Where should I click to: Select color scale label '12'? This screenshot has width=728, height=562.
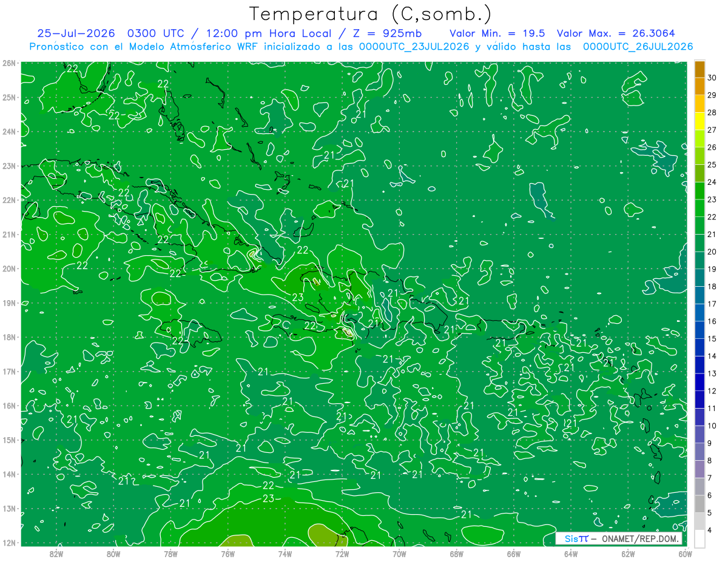click(x=712, y=390)
